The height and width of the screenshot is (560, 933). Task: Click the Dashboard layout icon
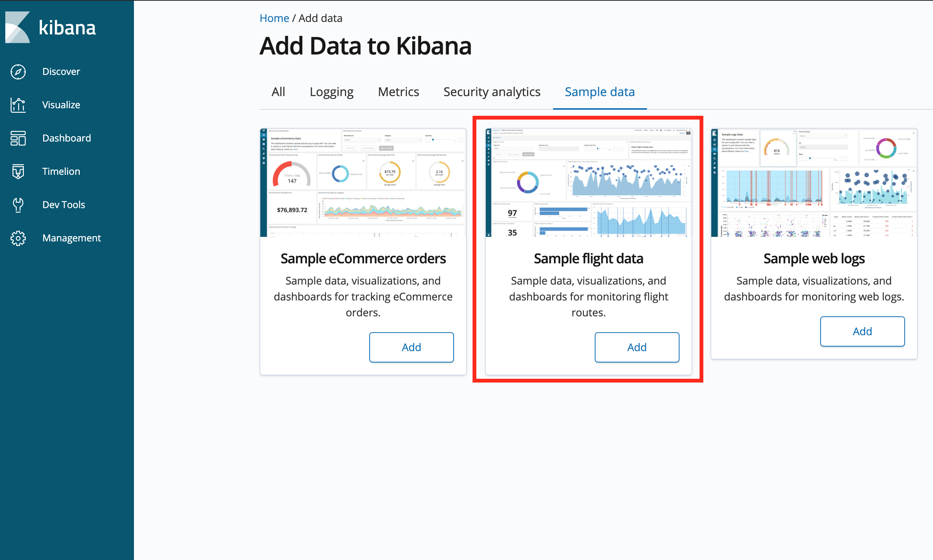pyautogui.click(x=18, y=138)
